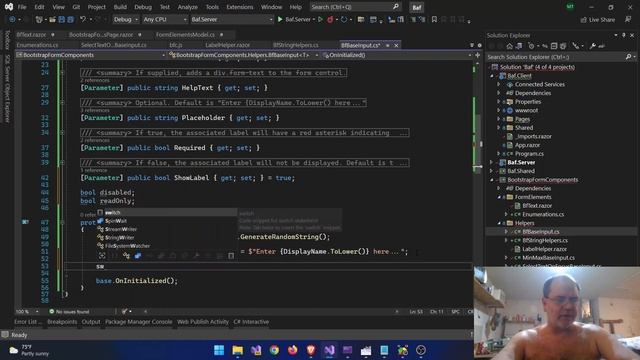The image size is (640, 360).
Task: Open the 100 % zoom dropdown
Action: click(x=27, y=311)
